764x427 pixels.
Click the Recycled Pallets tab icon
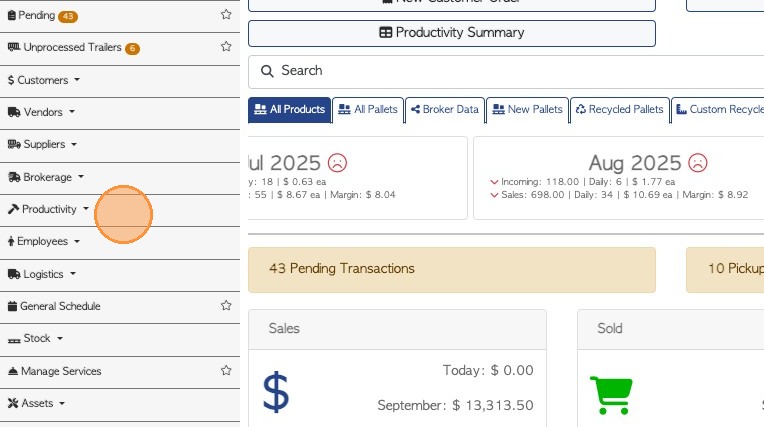click(x=580, y=110)
